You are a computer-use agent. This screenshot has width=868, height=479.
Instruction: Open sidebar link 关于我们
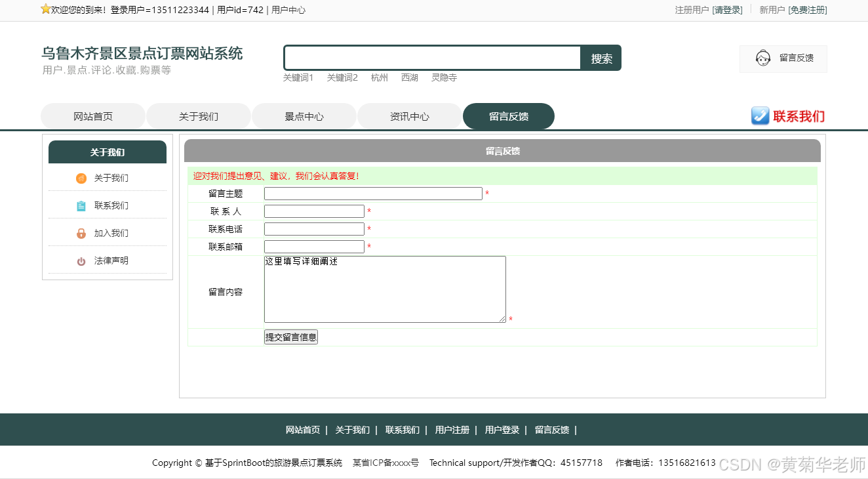click(x=111, y=178)
